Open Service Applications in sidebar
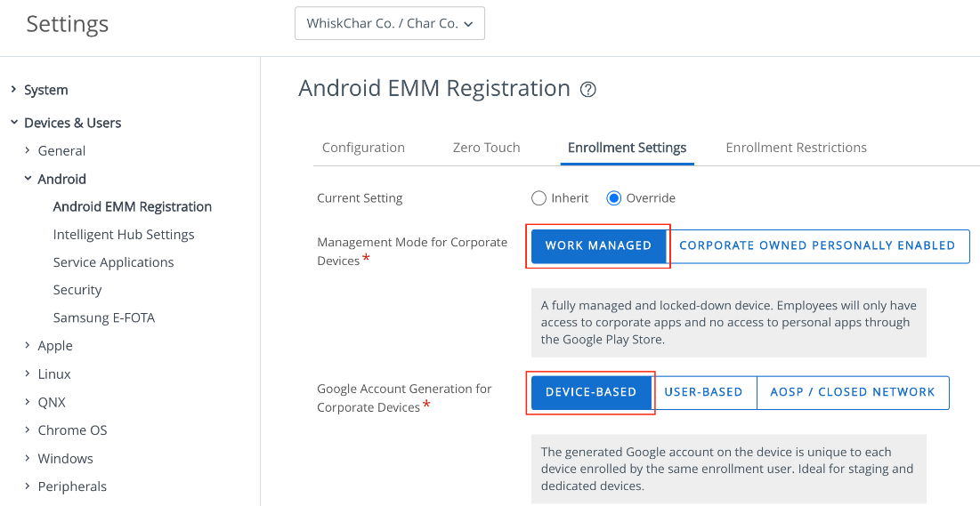 [113, 262]
